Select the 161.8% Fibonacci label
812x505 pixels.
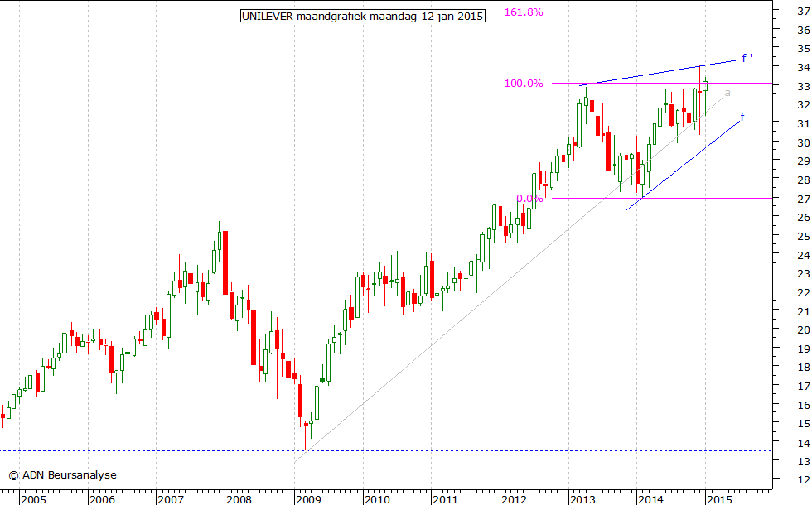point(524,12)
